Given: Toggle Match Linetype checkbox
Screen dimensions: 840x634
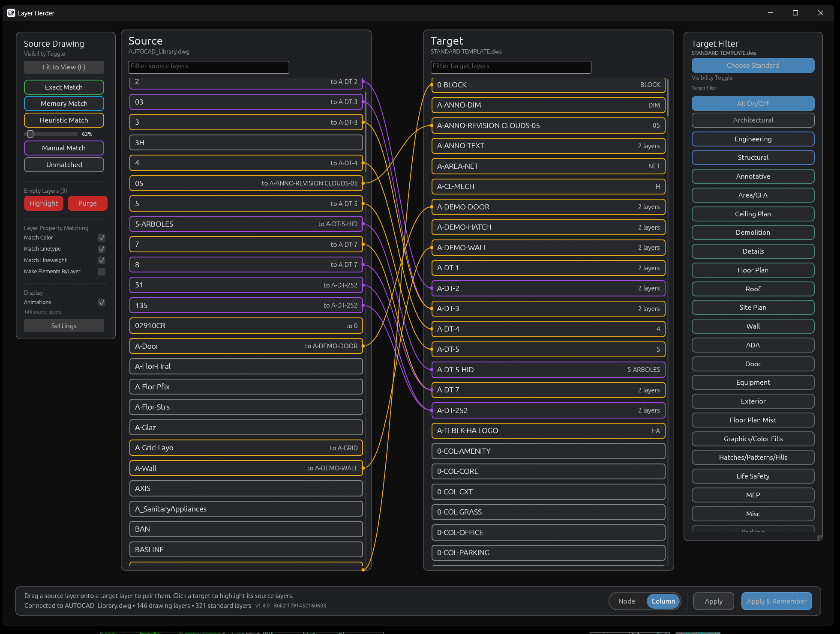Looking at the screenshot, I should [102, 249].
